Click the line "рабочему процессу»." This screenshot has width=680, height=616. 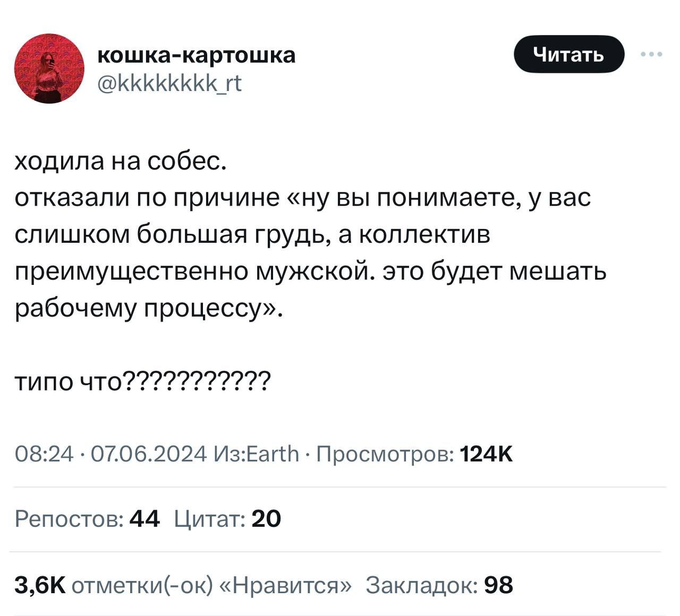[149, 308]
